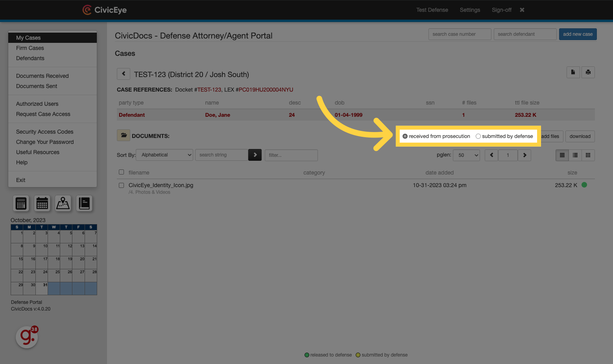Close the top bar with X icon

pos(522,10)
